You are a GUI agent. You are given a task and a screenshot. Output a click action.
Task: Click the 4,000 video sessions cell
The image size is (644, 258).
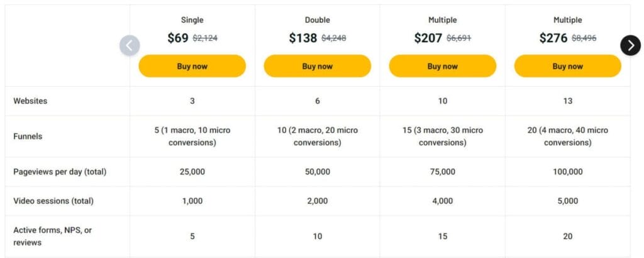click(x=443, y=201)
